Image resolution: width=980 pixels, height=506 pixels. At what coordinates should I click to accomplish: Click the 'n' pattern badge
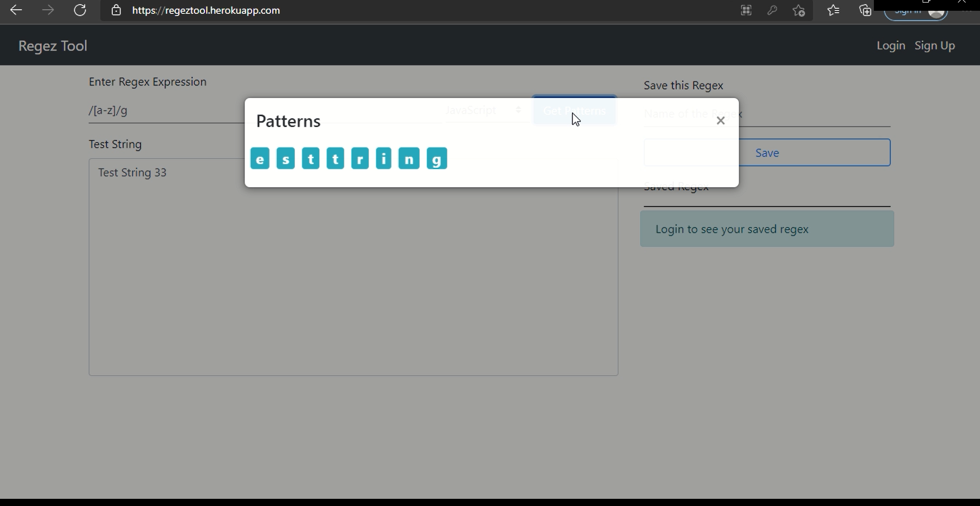click(x=409, y=158)
